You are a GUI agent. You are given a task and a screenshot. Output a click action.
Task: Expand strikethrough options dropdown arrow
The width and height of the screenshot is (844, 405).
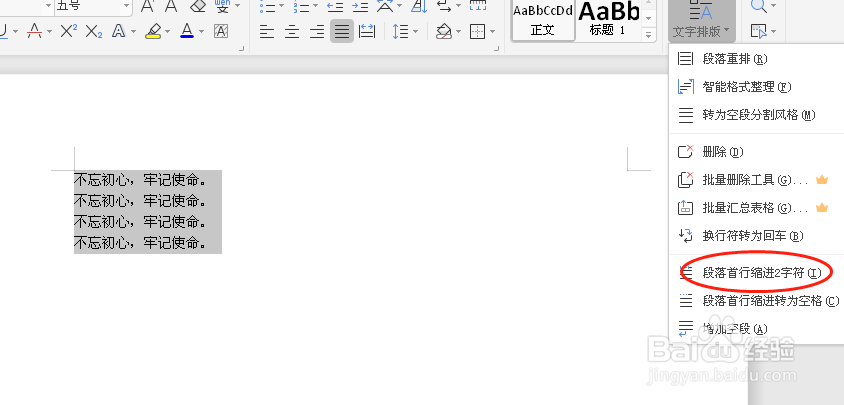[x=49, y=32]
